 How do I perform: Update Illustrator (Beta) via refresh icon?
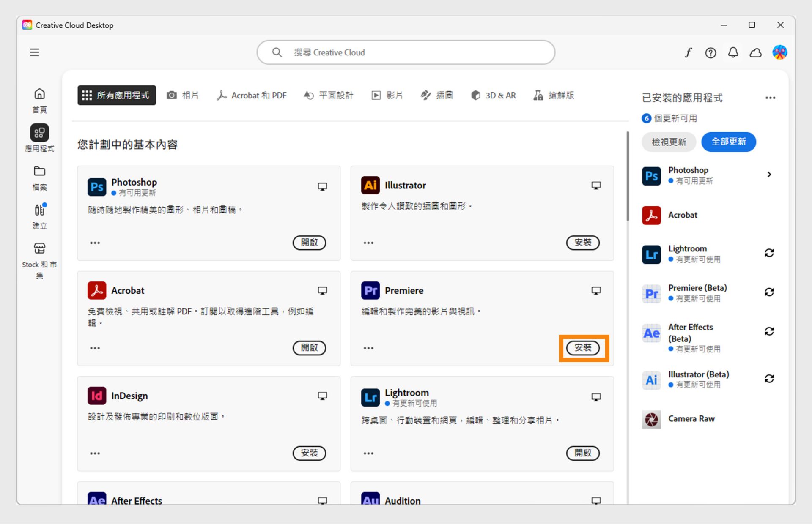[x=769, y=379]
